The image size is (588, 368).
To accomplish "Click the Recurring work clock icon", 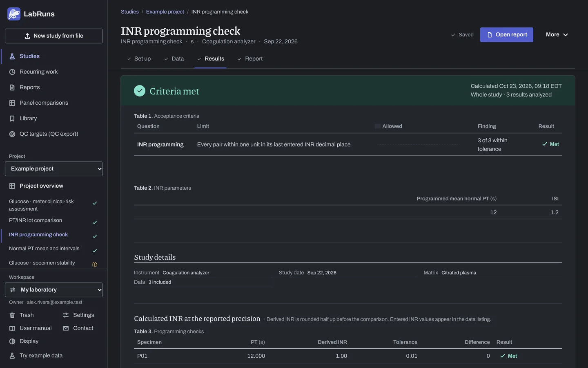I will 12,72.
